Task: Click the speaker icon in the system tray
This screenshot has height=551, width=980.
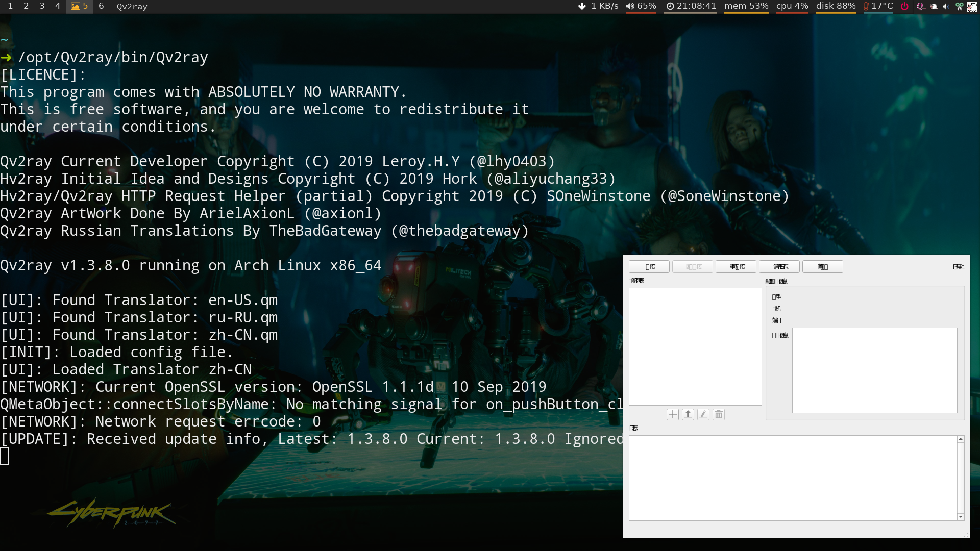Action: 947,7
